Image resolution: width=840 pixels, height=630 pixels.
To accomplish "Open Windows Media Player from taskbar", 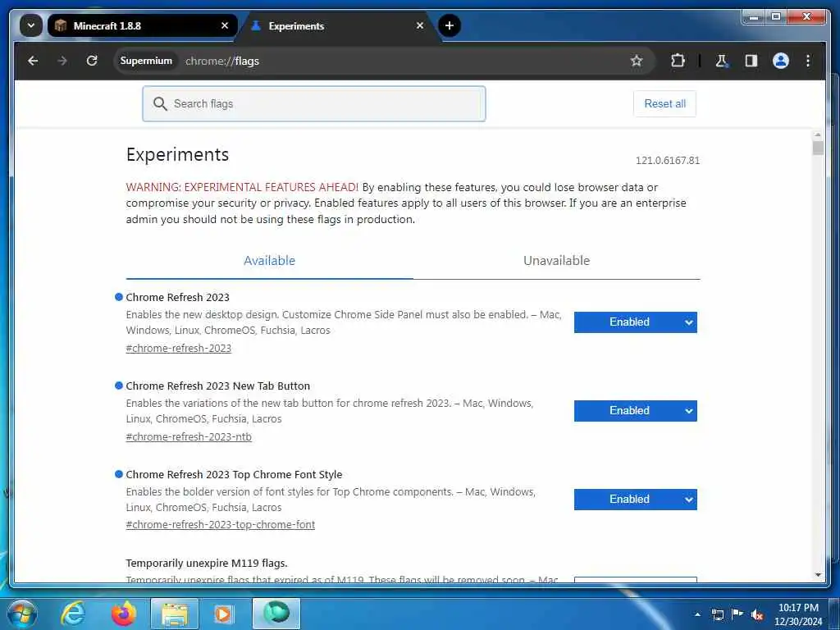I will coord(223,614).
